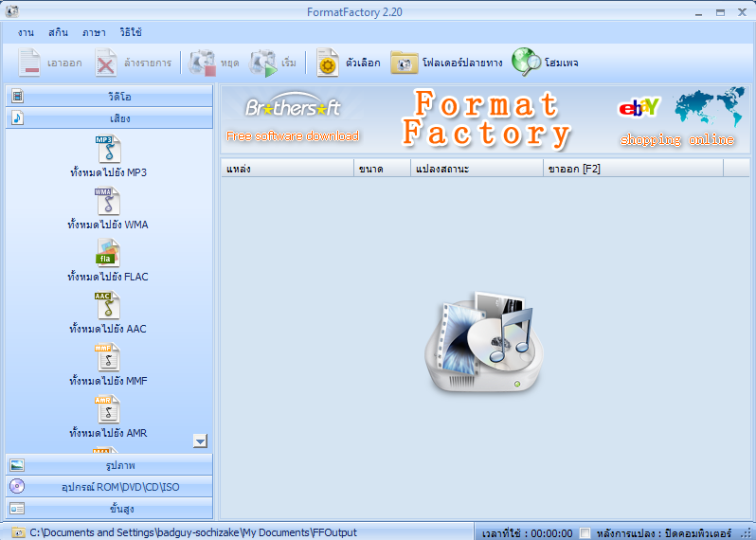The height and width of the screenshot is (540, 756).
Task: Sort by Source (แหล่ง) column header
Action: 287,169
